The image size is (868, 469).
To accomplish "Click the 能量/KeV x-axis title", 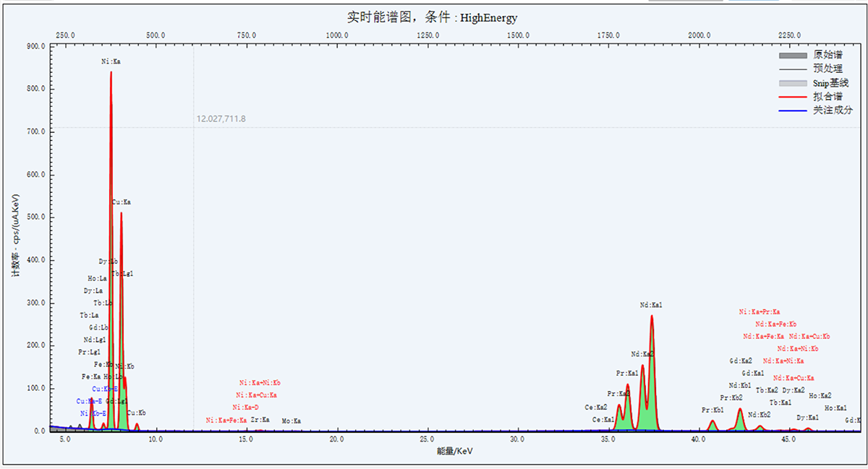I will click(454, 451).
